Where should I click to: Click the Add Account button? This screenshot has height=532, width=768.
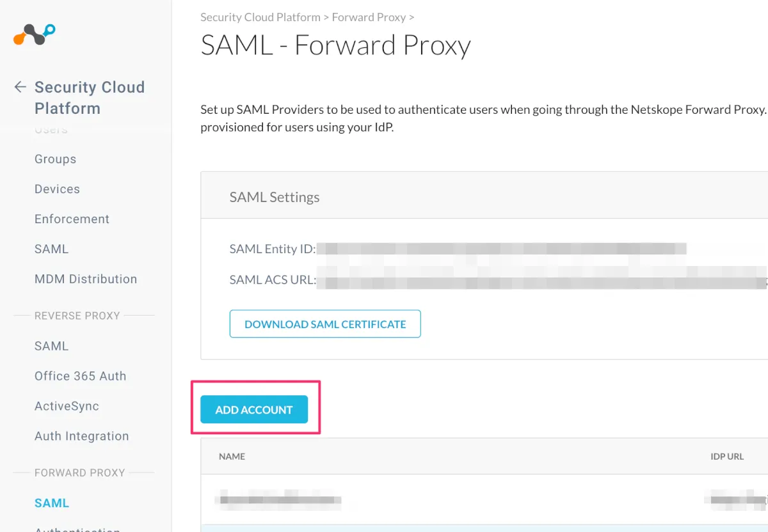click(254, 410)
